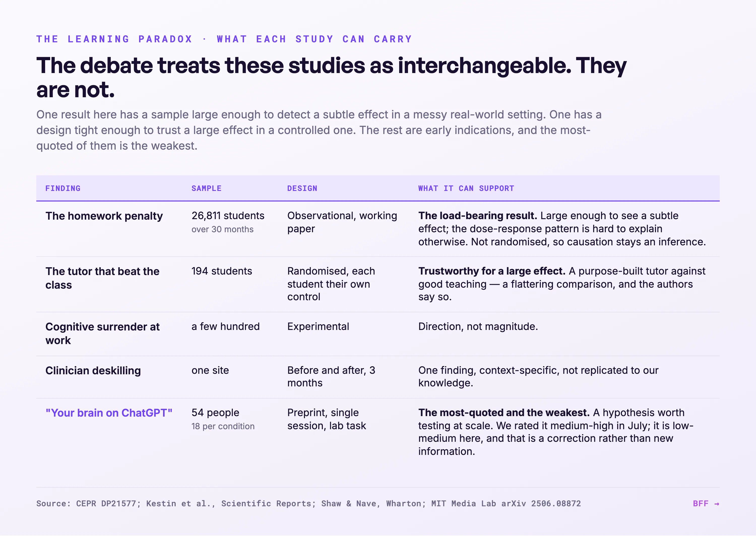Screen dimensions: 756x536
Task: Click the FINDING column header
Action: pos(63,188)
